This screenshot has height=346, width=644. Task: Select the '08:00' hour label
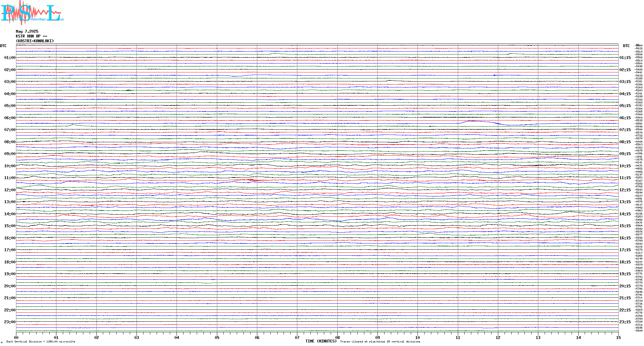[10, 142]
